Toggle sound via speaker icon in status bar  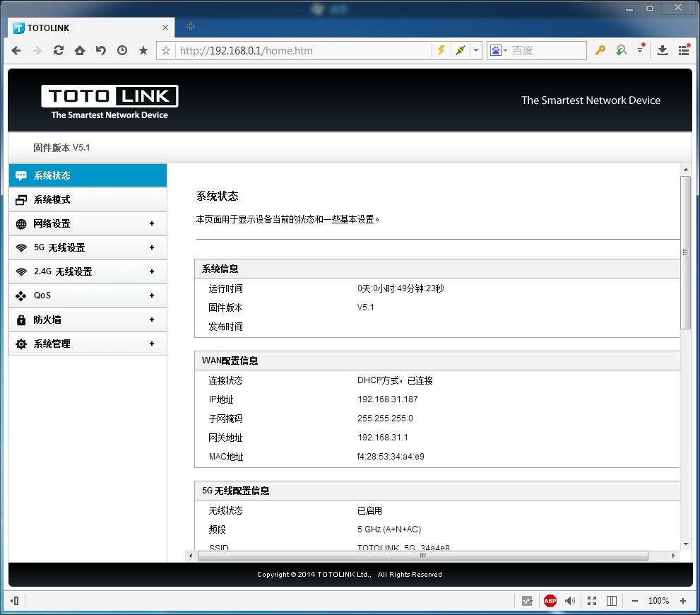570,601
